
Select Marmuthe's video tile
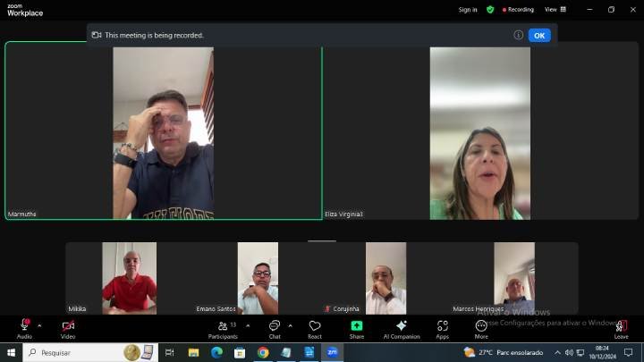(164, 130)
